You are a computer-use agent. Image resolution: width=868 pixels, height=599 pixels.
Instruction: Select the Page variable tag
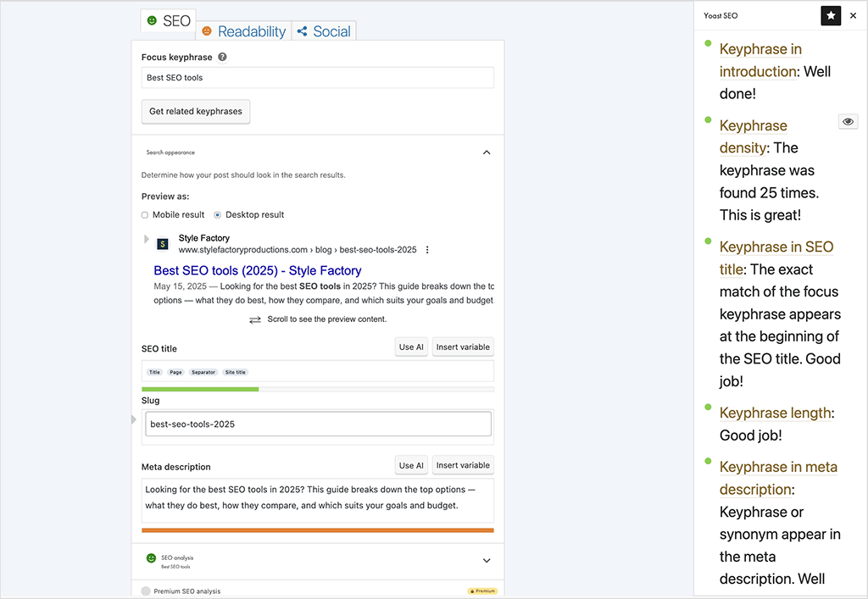click(175, 372)
